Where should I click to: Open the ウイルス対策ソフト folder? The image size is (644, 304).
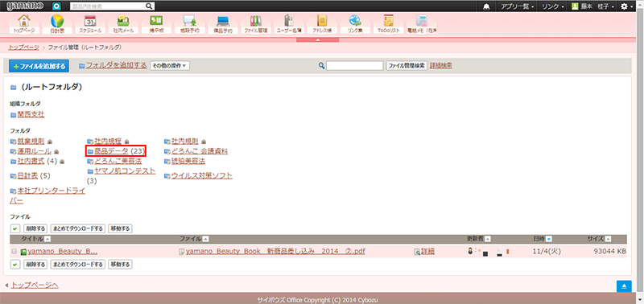click(x=202, y=176)
